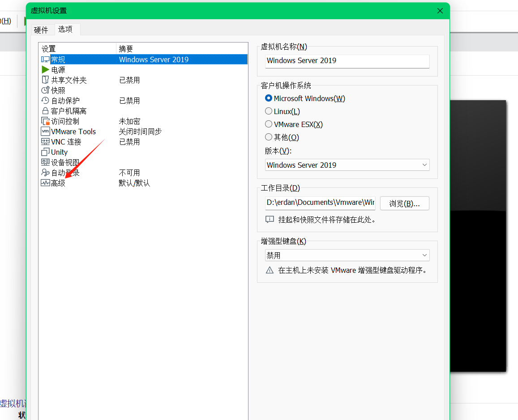The height and width of the screenshot is (420, 518).
Task: Select the VMware ESX(X) radio button
Action: coord(269,124)
